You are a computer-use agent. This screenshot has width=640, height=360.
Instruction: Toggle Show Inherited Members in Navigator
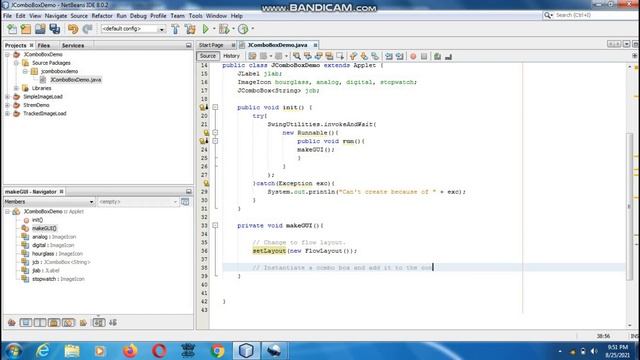pyautogui.click(x=11, y=322)
